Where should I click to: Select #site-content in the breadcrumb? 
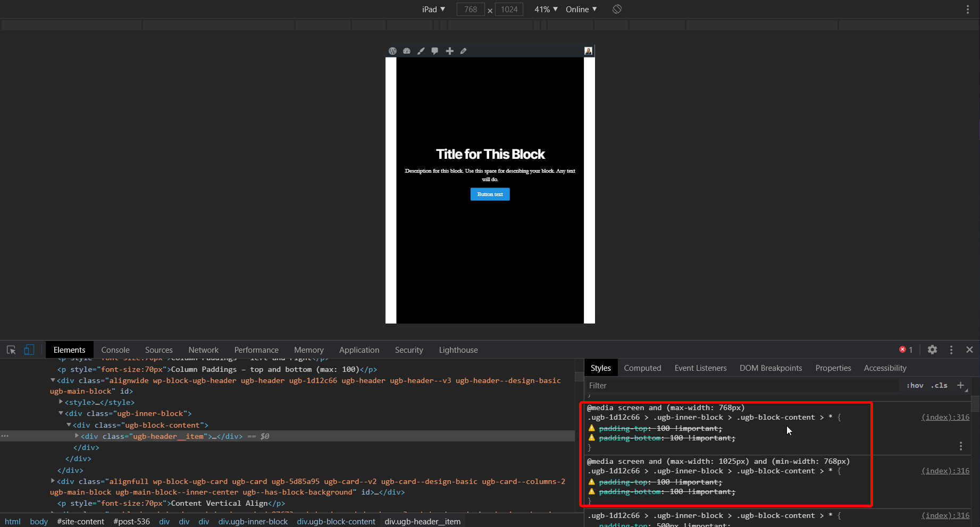[x=81, y=521]
